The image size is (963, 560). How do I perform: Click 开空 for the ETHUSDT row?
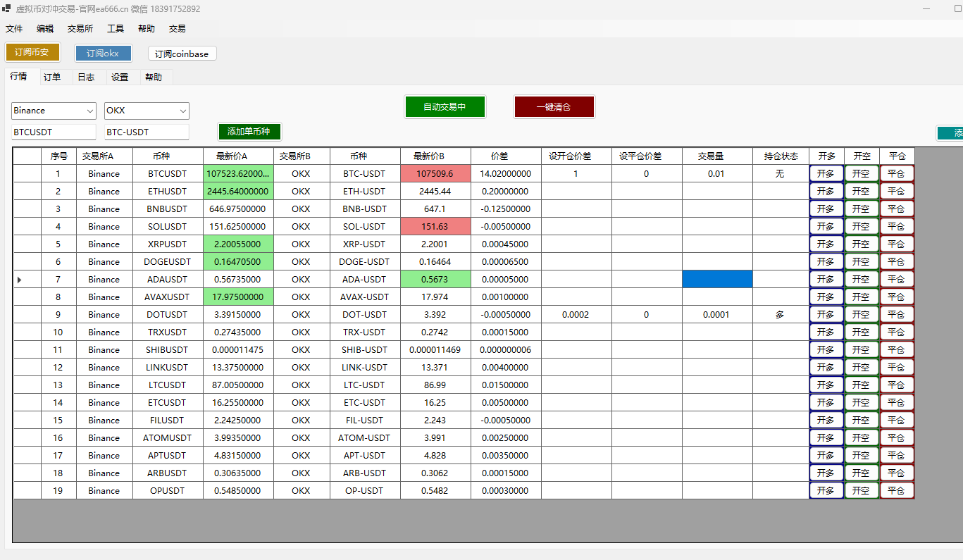(x=861, y=192)
